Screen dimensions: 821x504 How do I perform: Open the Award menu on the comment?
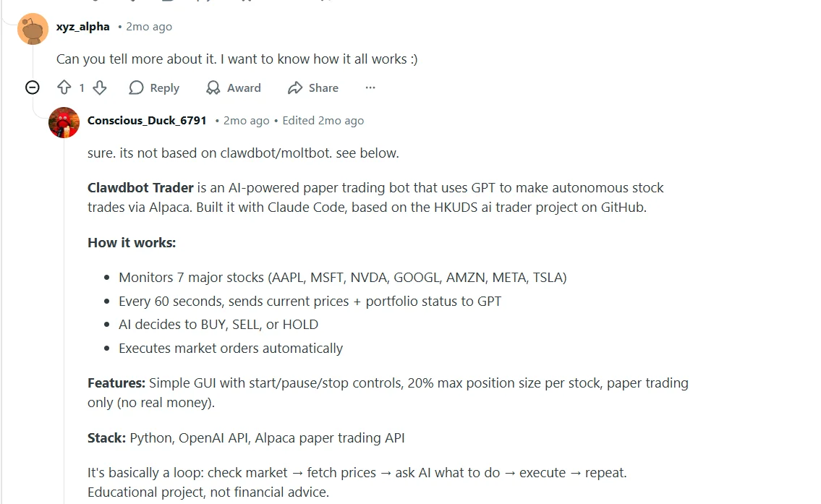(x=233, y=87)
